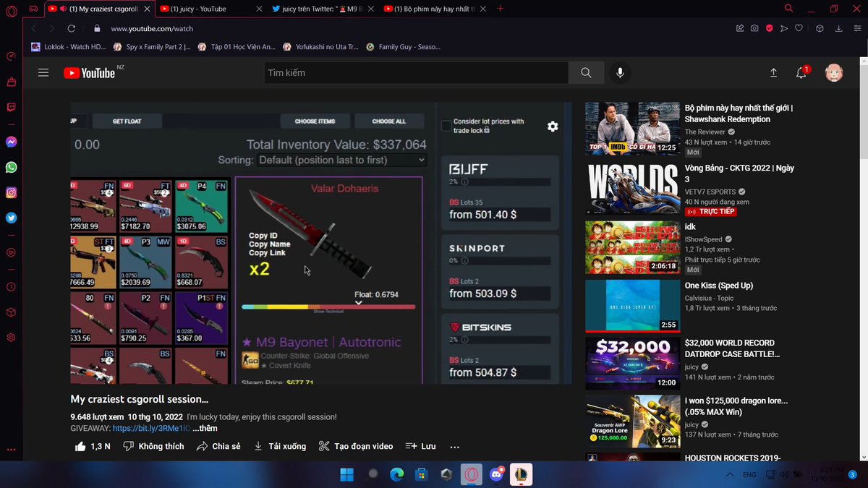Open YouTube notifications bell
This screenshot has height=488, width=868.
(x=801, y=73)
